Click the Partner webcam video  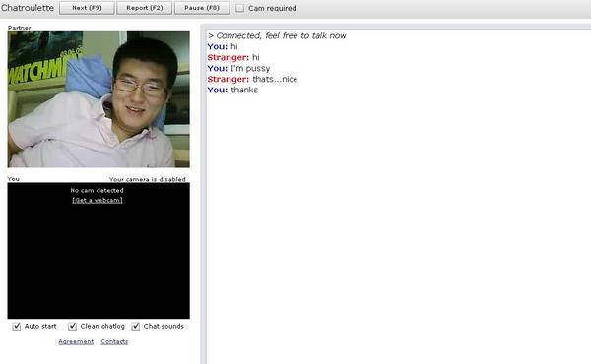(x=98, y=99)
